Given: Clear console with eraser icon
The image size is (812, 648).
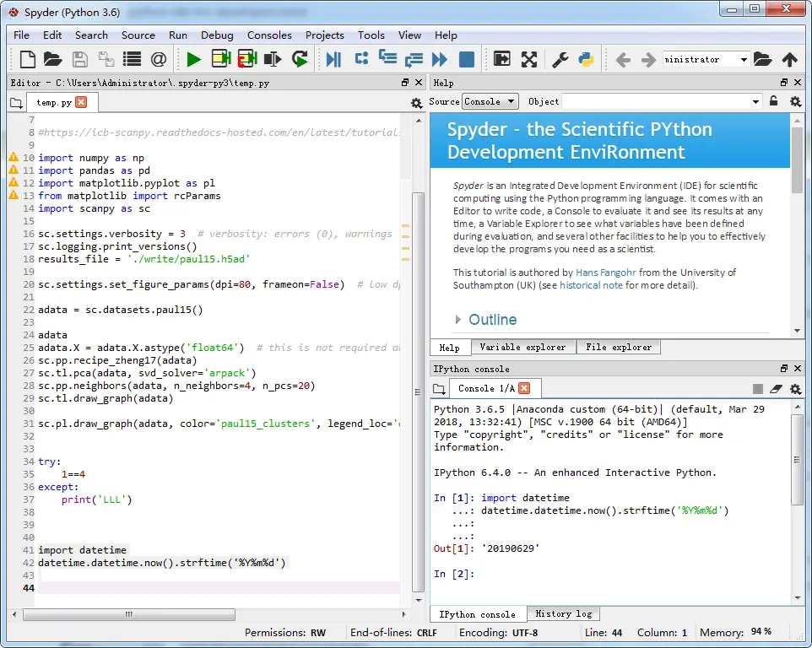Looking at the screenshot, I should click(776, 389).
